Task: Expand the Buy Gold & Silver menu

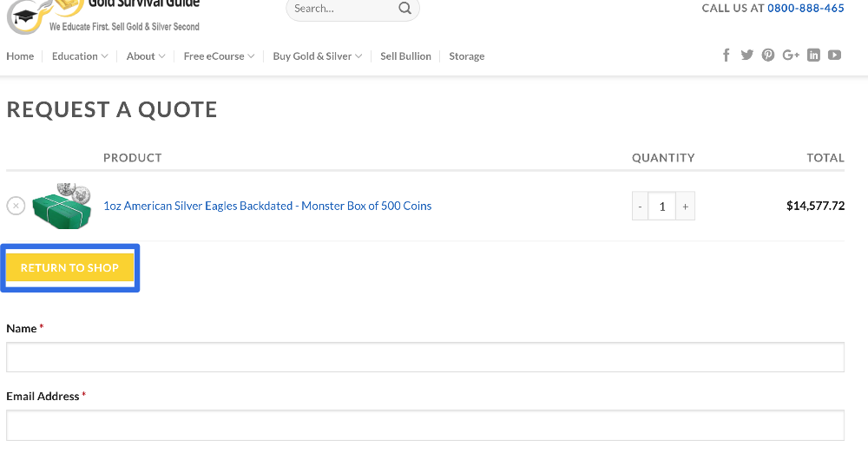Action: tap(317, 56)
